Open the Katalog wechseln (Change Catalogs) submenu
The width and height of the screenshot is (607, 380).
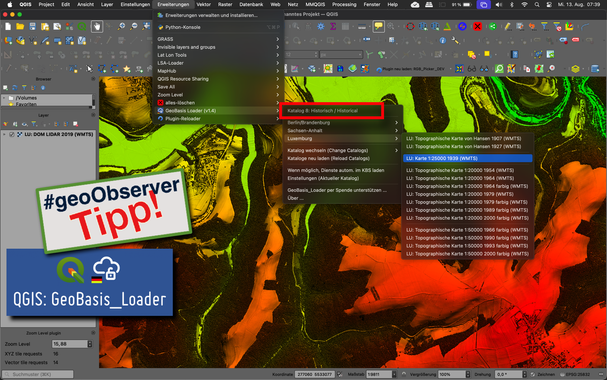pos(343,150)
